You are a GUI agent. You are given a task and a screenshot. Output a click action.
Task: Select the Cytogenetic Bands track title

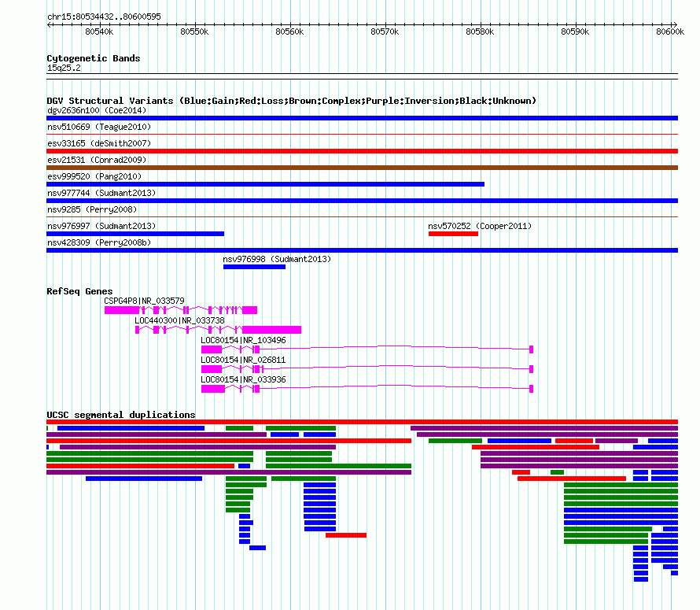(x=94, y=58)
